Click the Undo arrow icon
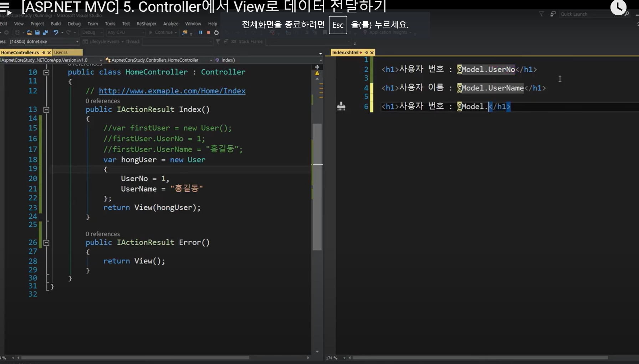 56,32
